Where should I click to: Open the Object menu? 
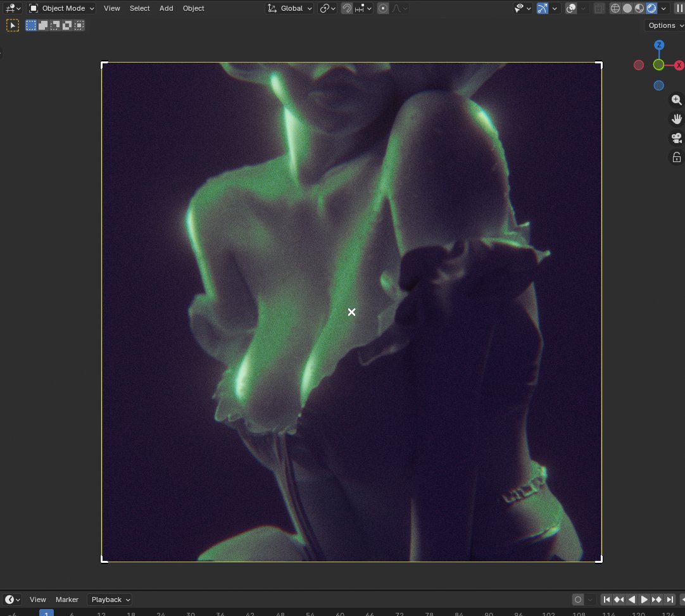point(194,8)
